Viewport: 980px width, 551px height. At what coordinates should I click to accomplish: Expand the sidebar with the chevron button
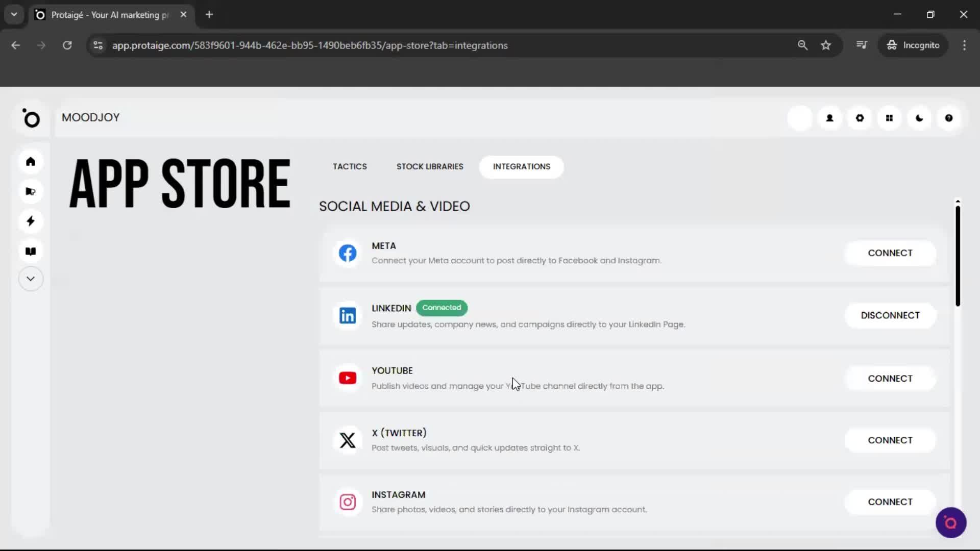31,279
